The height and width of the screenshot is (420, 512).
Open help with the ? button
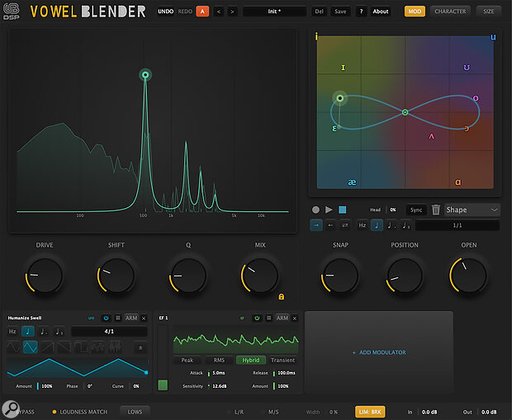[361, 12]
